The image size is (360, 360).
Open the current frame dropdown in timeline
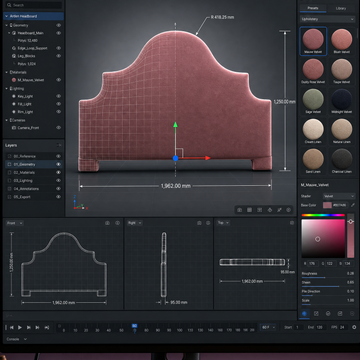268,327
